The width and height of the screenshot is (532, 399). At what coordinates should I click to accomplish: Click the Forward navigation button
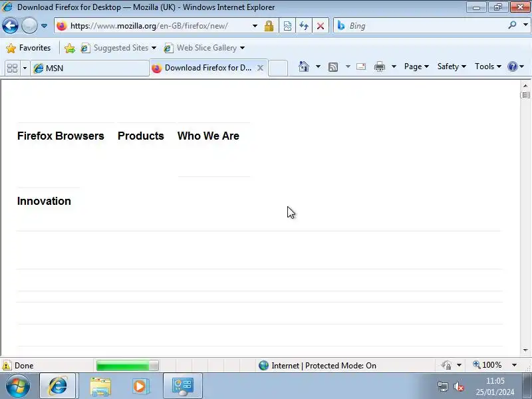[x=29, y=25]
